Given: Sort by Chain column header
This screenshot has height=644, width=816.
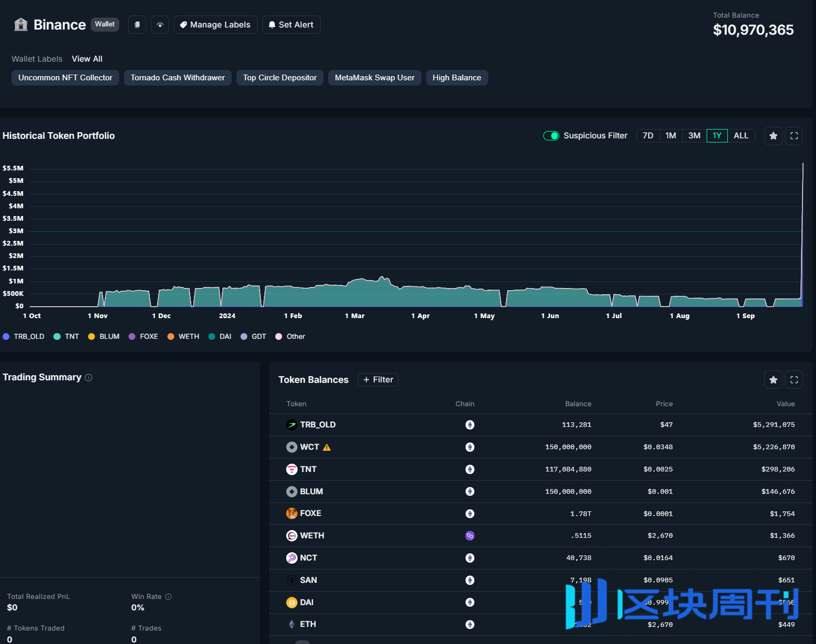Looking at the screenshot, I should pos(465,404).
